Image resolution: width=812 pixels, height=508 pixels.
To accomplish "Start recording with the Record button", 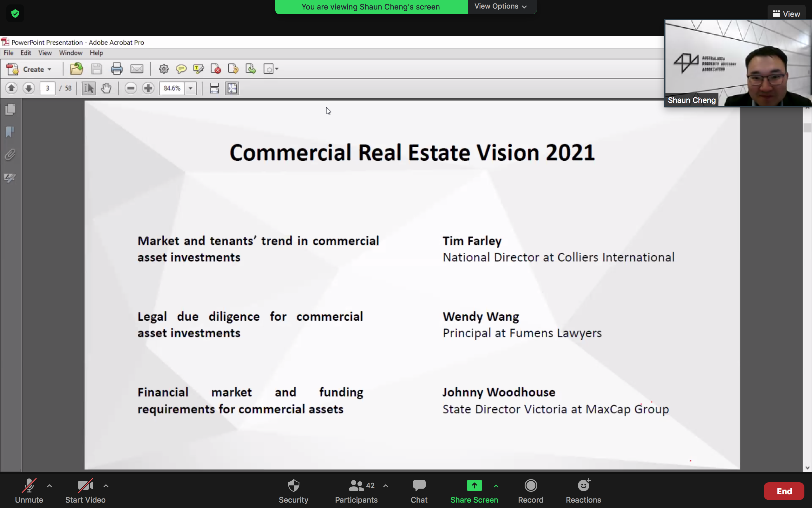I will (530, 491).
